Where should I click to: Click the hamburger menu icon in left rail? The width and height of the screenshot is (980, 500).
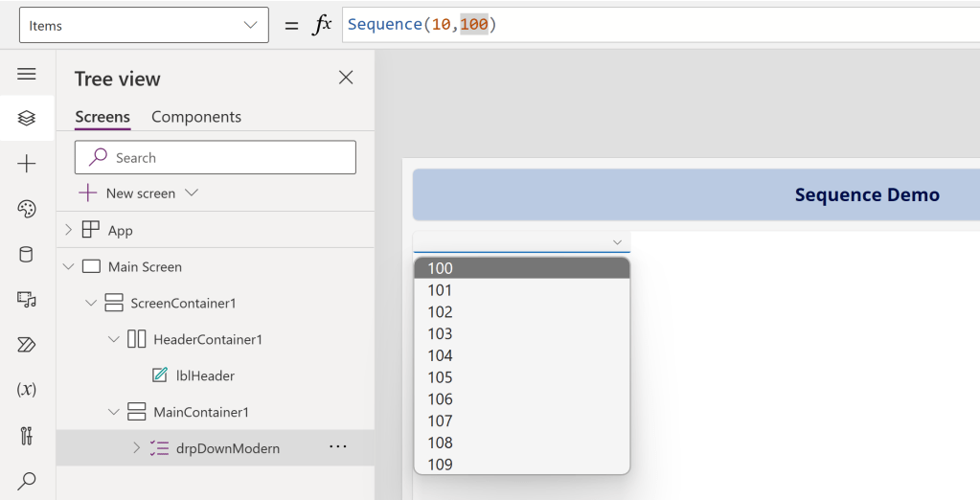[27, 74]
